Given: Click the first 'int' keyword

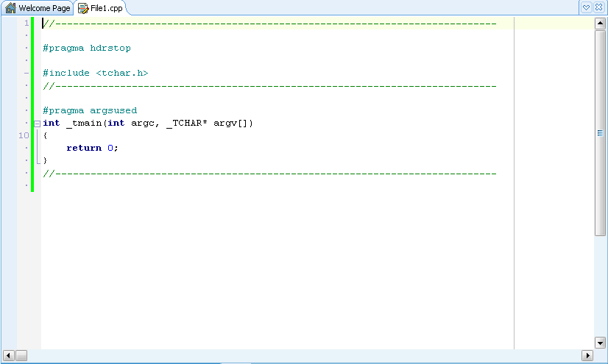Looking at the screenshot, I should pos(52,123).
